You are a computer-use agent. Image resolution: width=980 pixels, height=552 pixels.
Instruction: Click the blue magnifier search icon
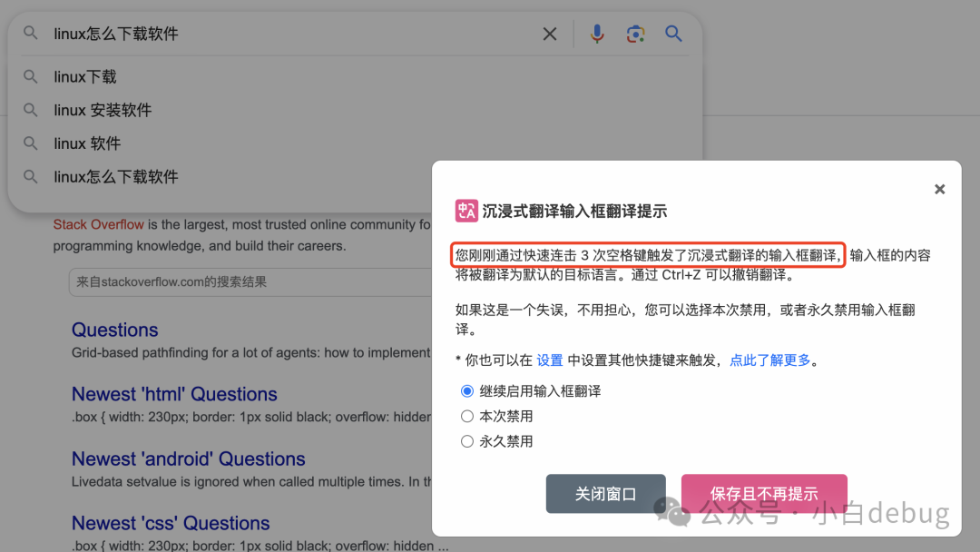click(x=673, y=34)
